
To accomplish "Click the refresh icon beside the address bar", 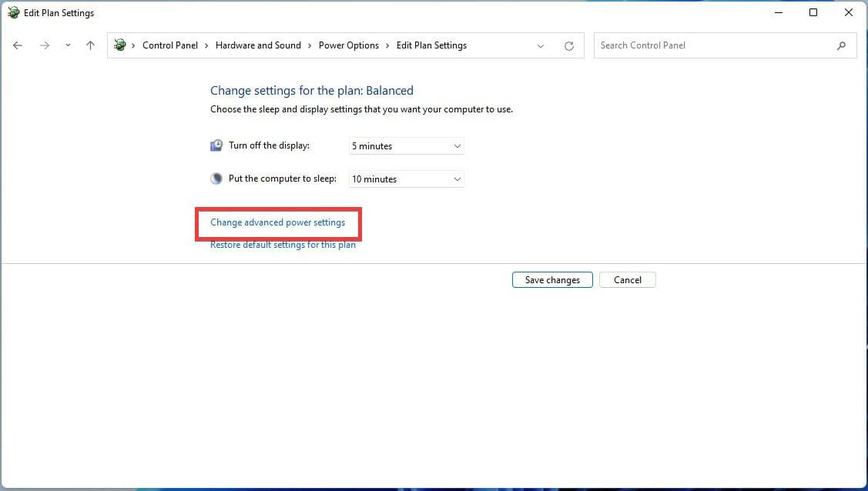I will tap(569, 45).
